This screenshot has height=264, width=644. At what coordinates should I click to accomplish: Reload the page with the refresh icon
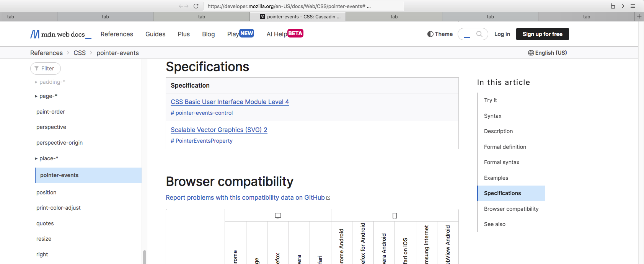196,6
